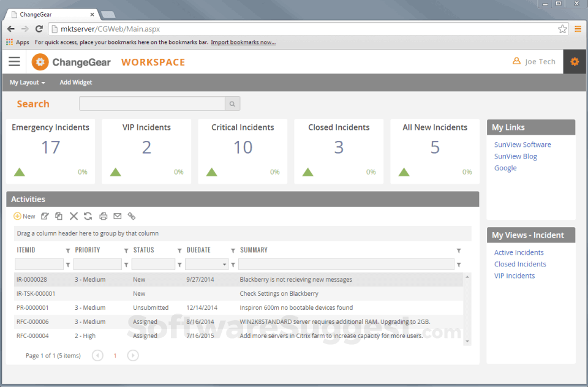Click the New activity button
Screen dimensions: 588x387
pos(24,216)
